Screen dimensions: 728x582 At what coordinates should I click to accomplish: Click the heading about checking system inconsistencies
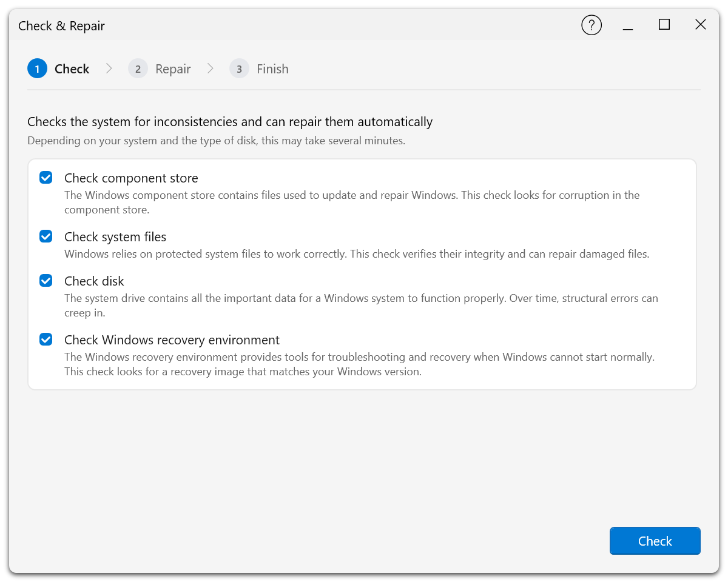coord(230,122)
